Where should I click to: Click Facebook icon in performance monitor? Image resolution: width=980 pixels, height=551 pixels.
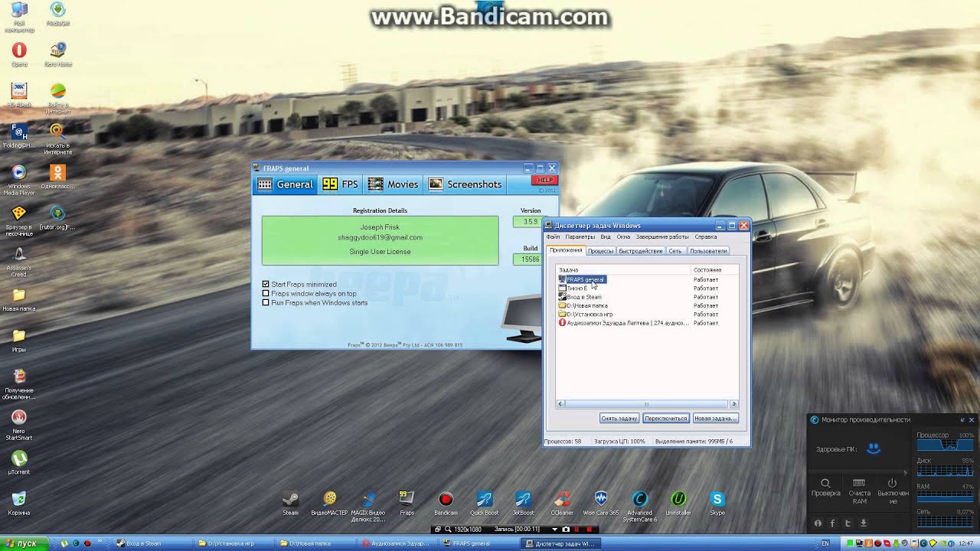pos(833,523)
